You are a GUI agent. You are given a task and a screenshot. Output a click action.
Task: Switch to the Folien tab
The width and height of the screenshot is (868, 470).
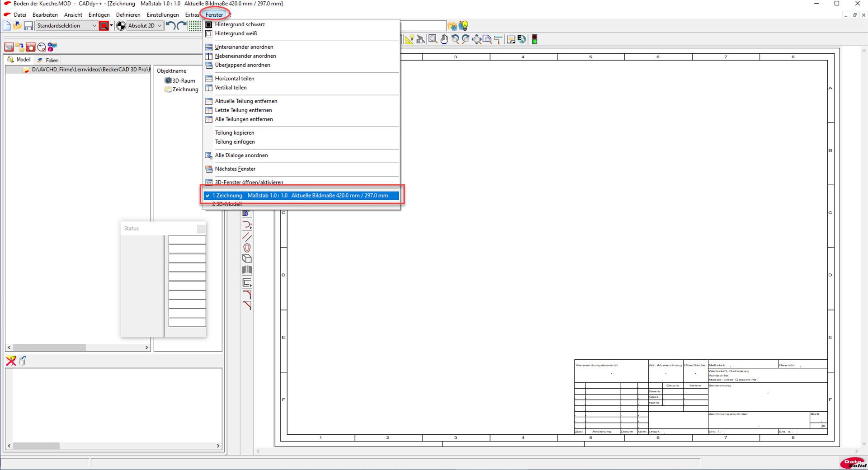point(48,60)
